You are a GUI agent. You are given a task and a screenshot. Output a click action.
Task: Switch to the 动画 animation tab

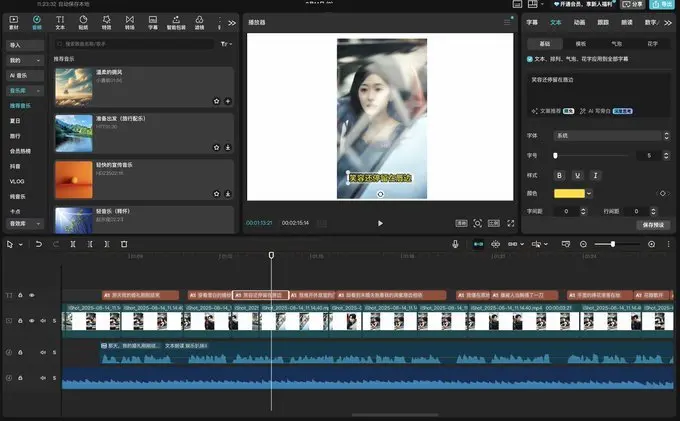[x=579, y=23]
